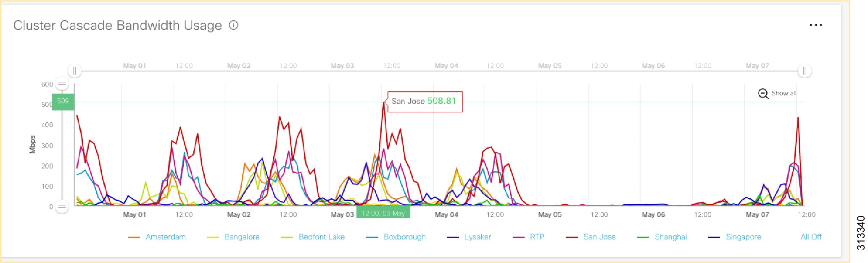This screenshot has width=868, height=263.
Task: Click the "100" y-axis value
Action: coord(47,186)
